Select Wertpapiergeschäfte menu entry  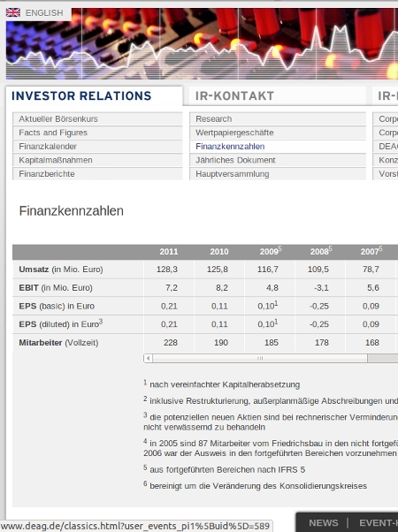pos(278,133)
